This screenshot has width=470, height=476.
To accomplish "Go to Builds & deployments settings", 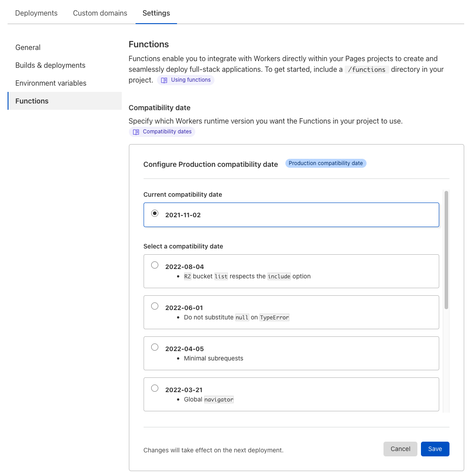I will 50,65.
